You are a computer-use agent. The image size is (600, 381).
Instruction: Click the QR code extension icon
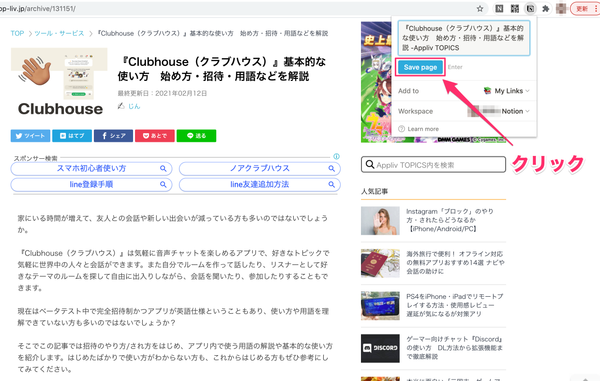click(x=515, y=8)
